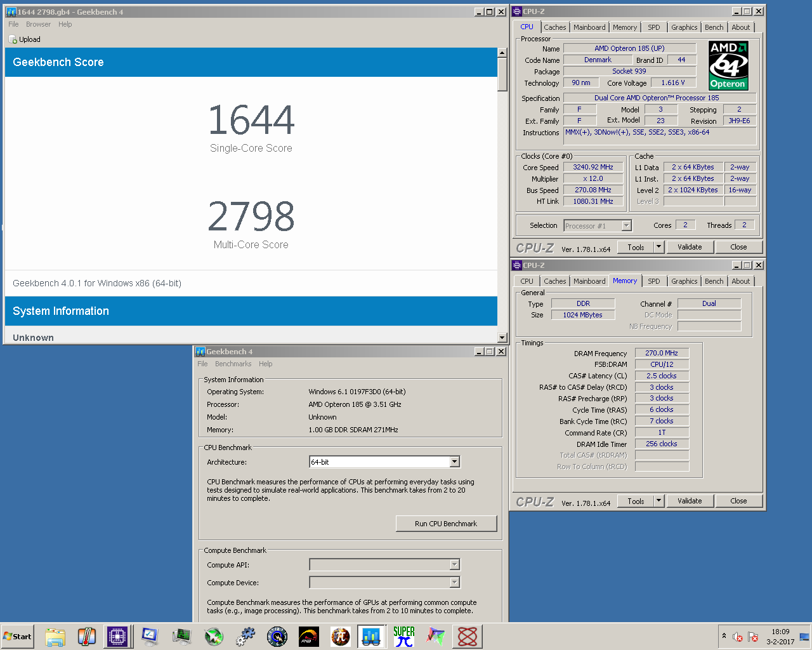This screenshot has width=812, height=650.
Task: Show hidden tray icons arrow
Action: 724,636
